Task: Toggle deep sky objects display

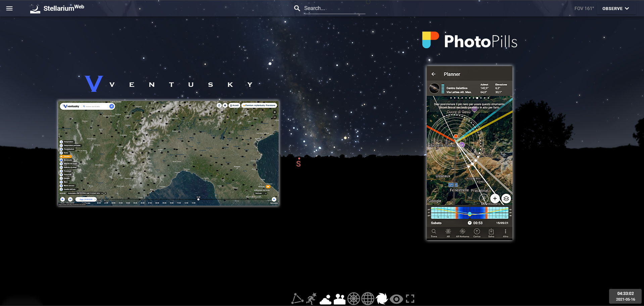Action: click(x=382, y=299)
